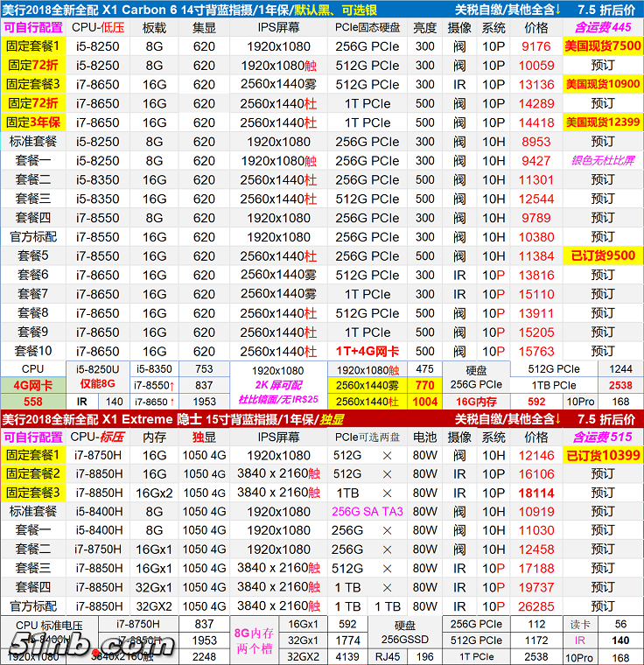Click the price "15110"
Image resolution: width=644 pixels, height=665 pixels.
click(536, 294)
